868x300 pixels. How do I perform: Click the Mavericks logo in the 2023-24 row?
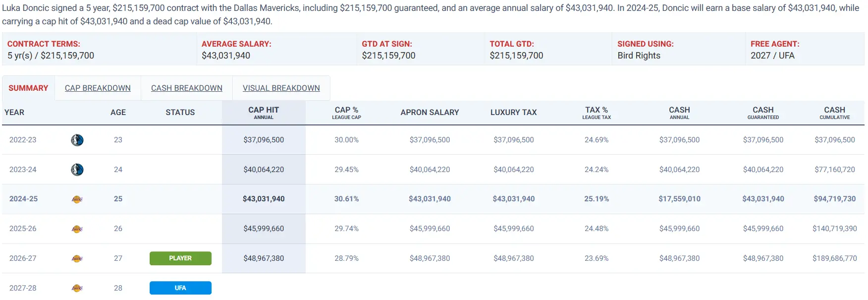(x=77, y=170)
